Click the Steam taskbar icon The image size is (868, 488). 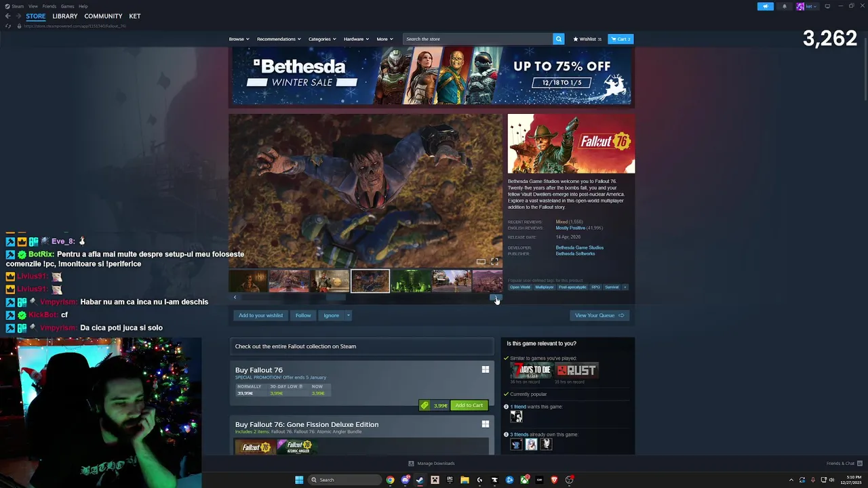click(x=420, y=480)
